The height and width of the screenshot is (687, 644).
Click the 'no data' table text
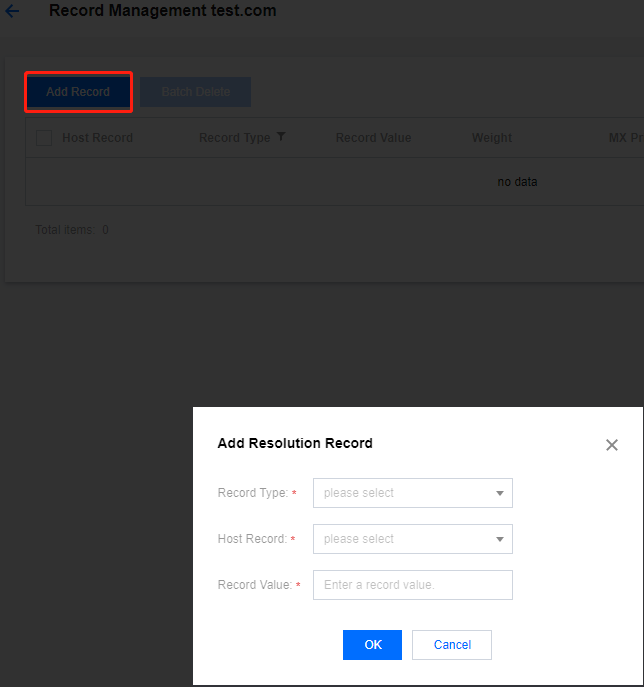pyautogui.click(x=517, y=182)
